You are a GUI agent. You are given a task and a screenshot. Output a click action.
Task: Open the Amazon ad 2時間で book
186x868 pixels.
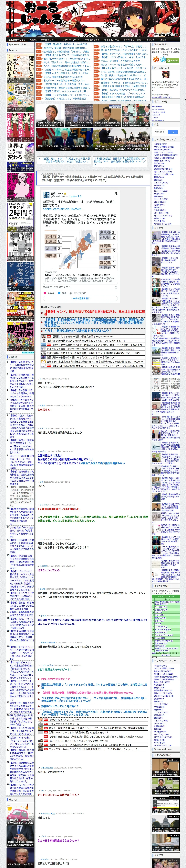(x=20, y=217)
